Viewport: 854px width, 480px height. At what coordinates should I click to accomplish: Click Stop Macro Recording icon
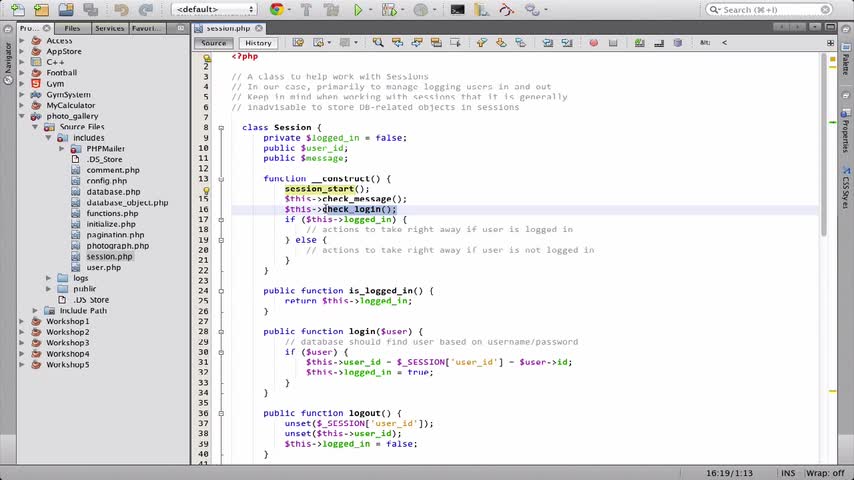click(613, 42)
